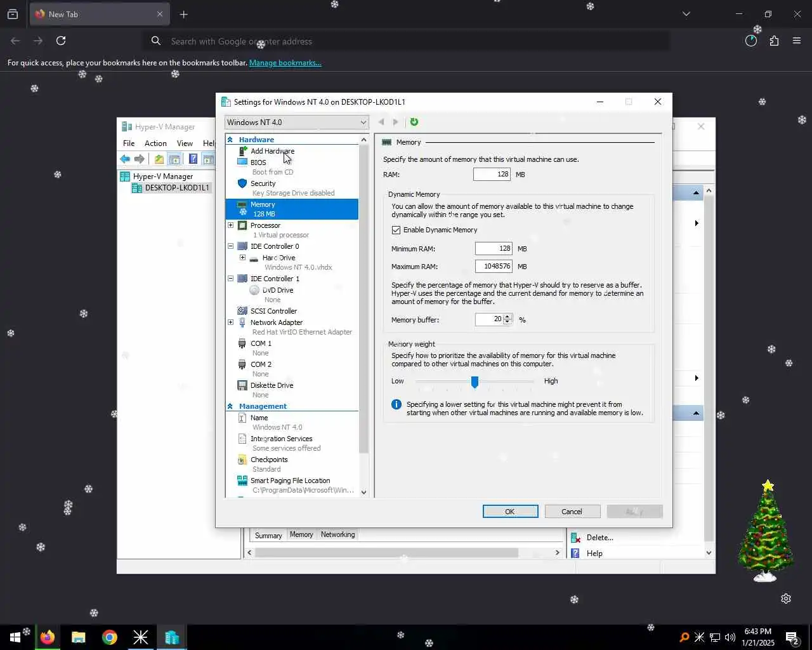The width and height of the screenshot is (812, 650).
Task: Select the BIOS icon in the hardware list
Action: coord(242,162)
